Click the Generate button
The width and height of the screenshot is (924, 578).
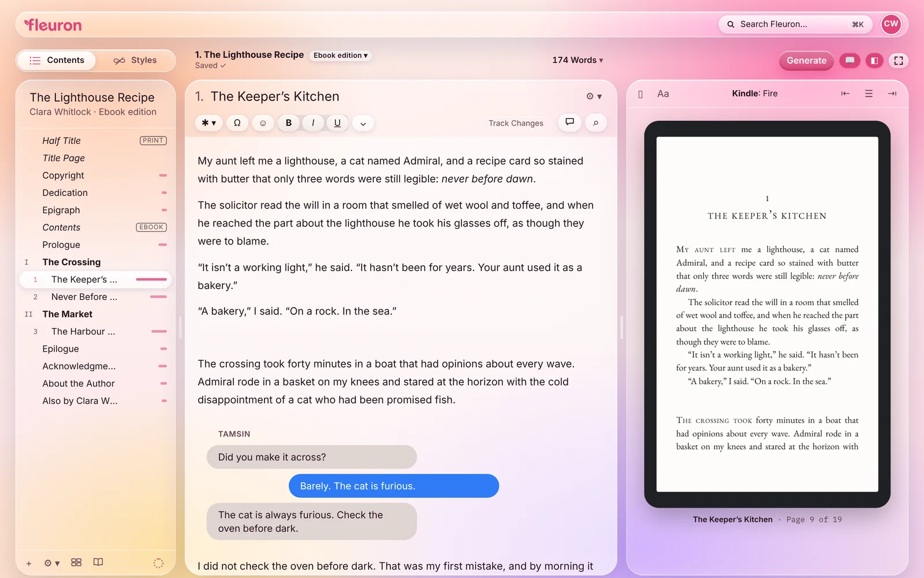coord(806,61)
